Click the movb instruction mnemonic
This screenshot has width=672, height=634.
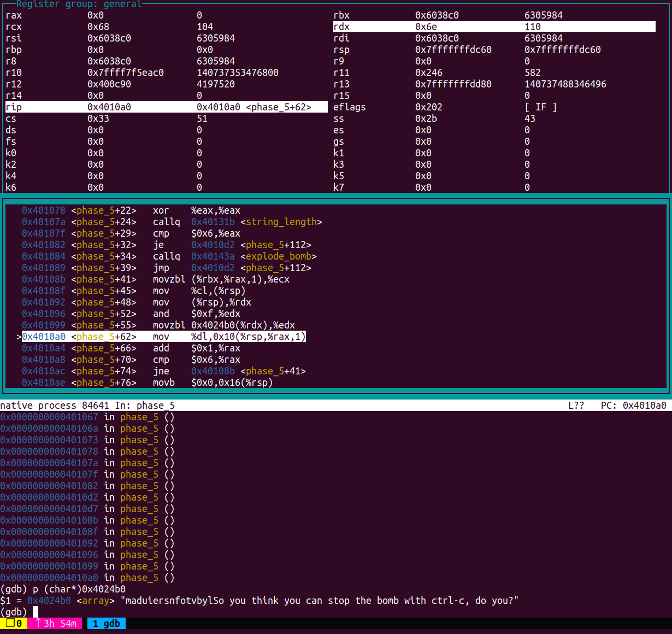click(164, 383)
